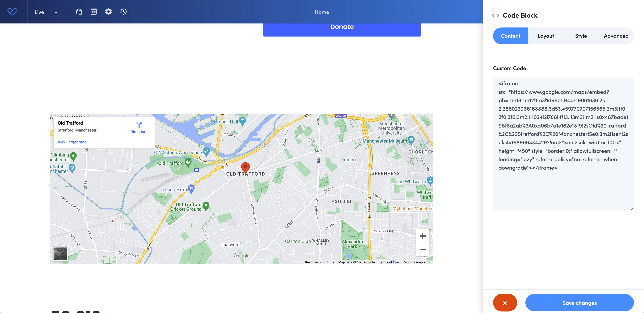Viewport: 644px width, 313px height.
Task: Select the Content tab
Action: 511,36
